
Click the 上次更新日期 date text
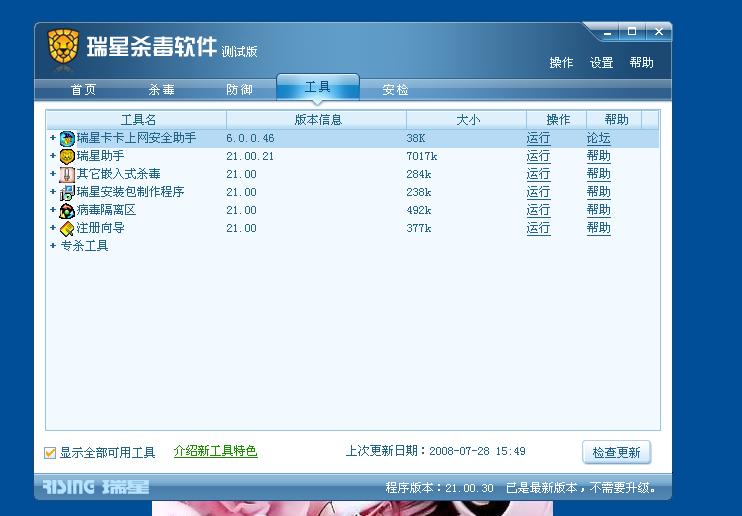[436, 451]
